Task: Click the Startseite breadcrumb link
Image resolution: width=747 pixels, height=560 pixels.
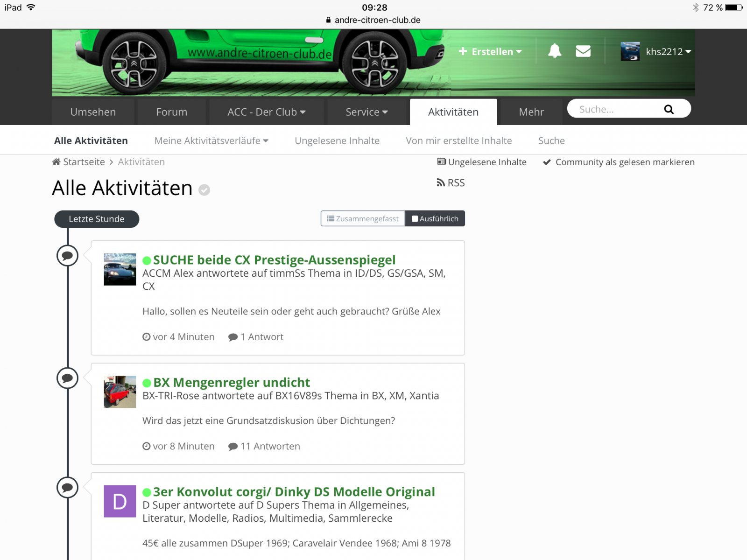Action: pos(84,162)
